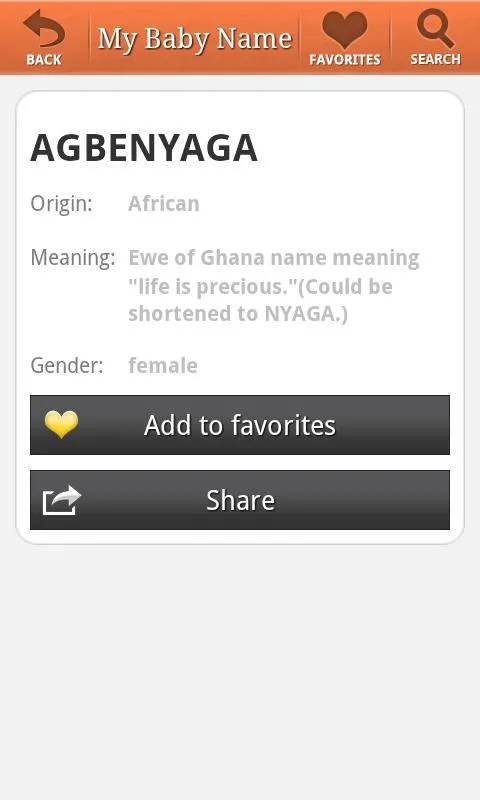480x800 pixels.
Task: Click the gender value 'female'
Action: tap(163, 366)
